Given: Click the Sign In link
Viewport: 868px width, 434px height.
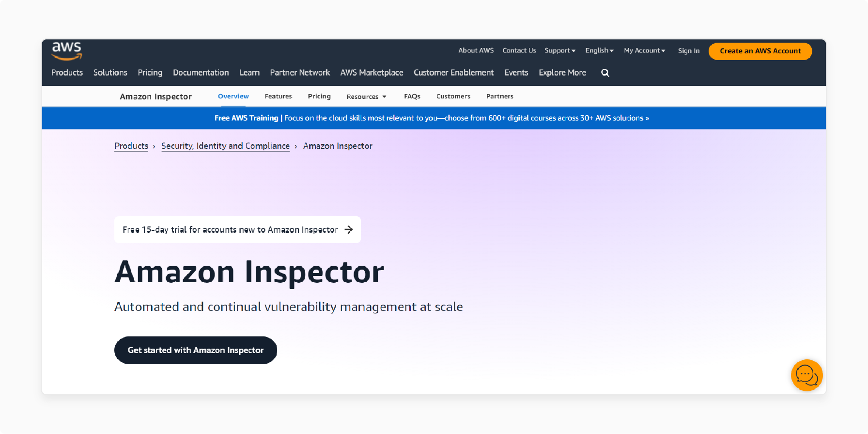Looking at the screenshot, I should tap(689, 50).
